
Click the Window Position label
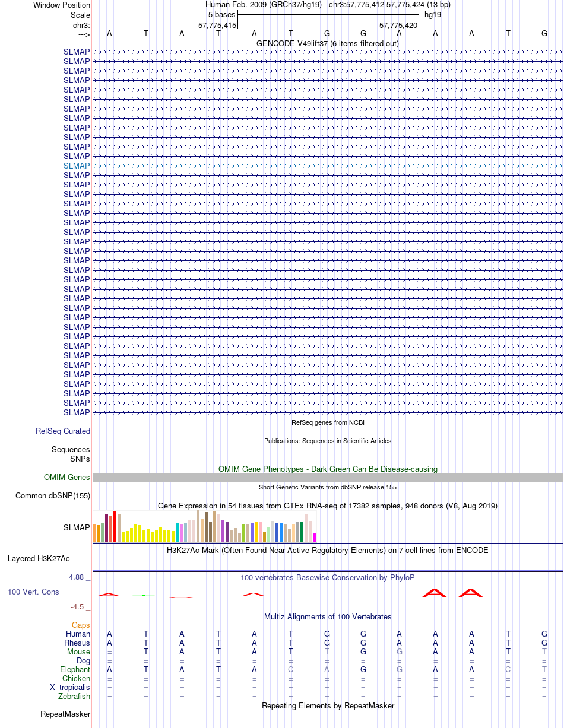(62, 5)
